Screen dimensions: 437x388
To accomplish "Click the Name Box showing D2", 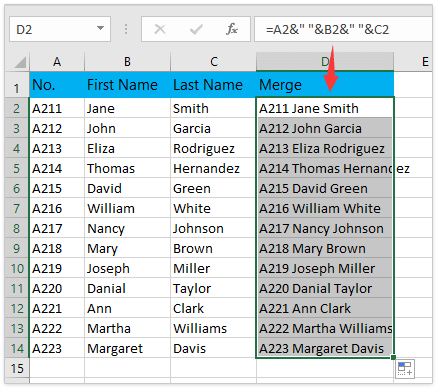I will 60,29.
